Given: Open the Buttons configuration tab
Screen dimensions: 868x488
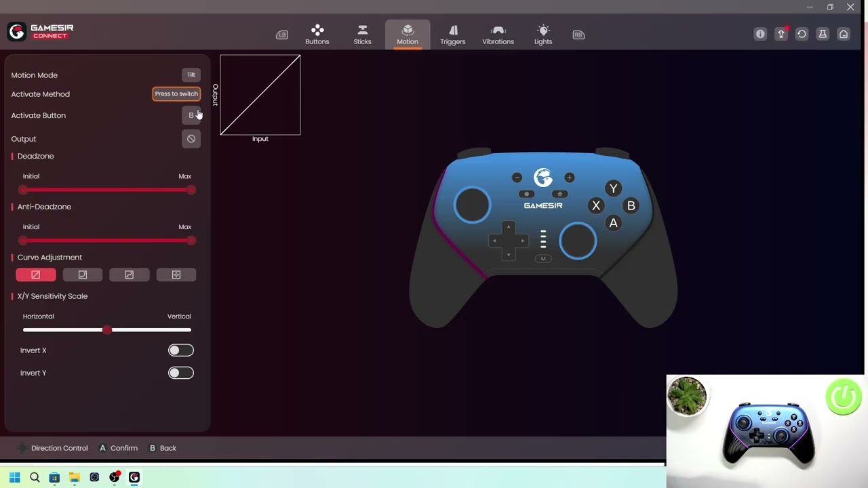Looking at the screenshot, I should tap(317, 35).
